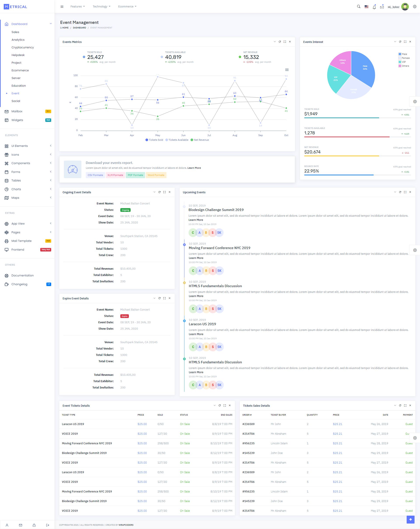Click Learn More under Laracon US 2019
Screen dimensions: 420x529
coord(196,334)
